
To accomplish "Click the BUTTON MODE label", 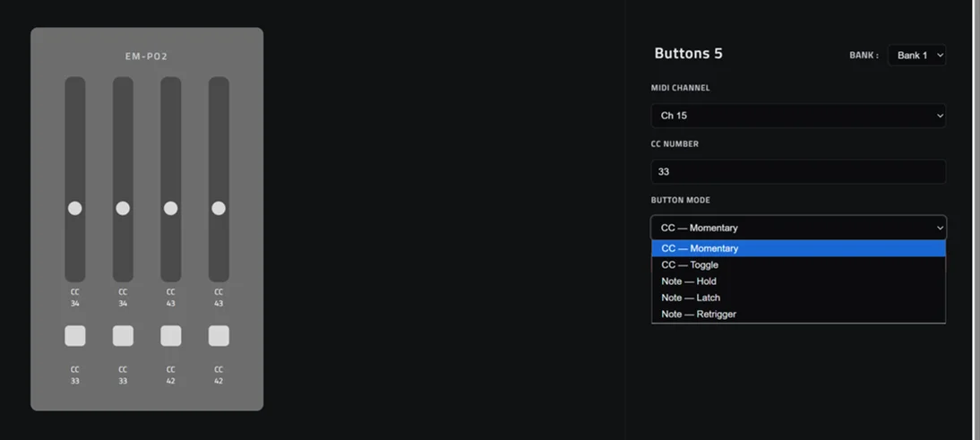I will 680,200.
